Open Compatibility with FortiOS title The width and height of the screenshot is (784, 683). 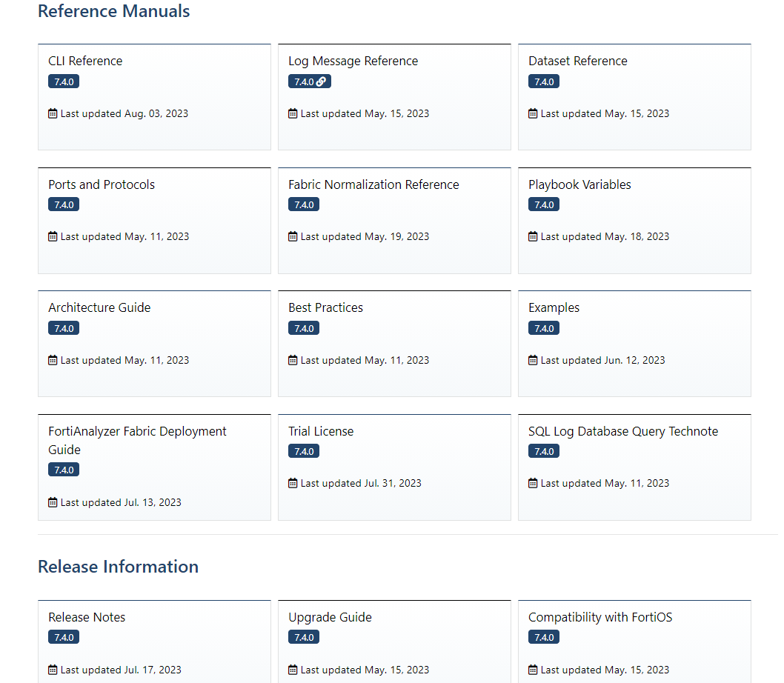click(600, 617)
